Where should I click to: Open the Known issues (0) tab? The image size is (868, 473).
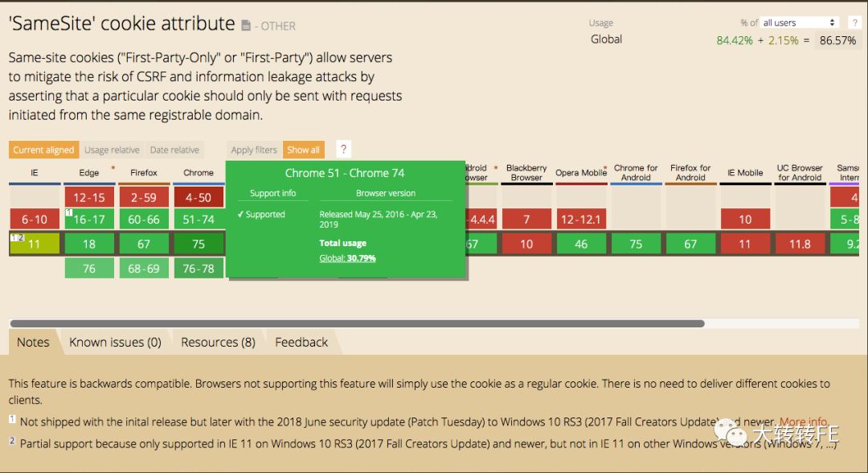click(x=115, y=343)
